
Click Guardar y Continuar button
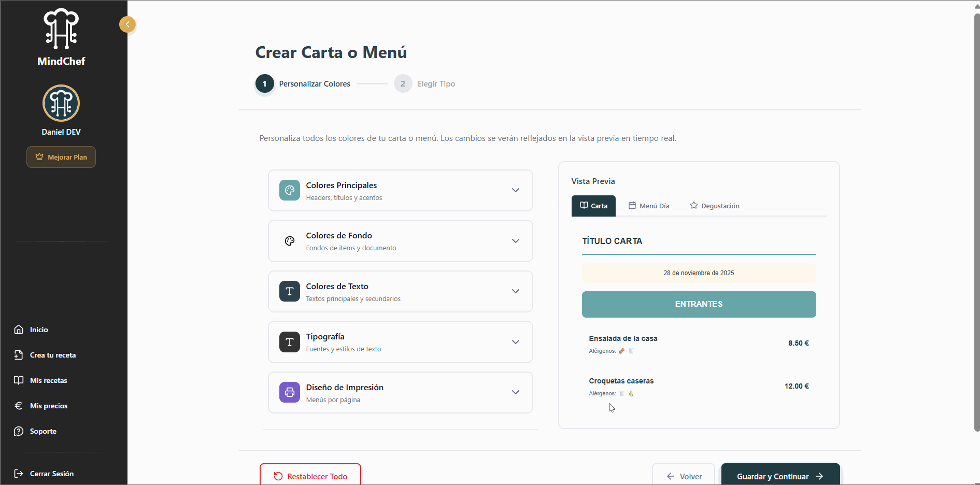pos(780,476)
